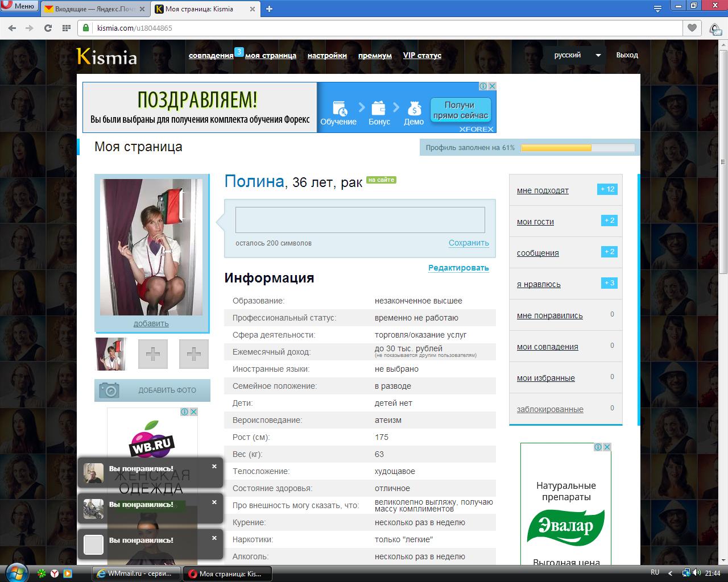Go to моя страница in navigation
728x582 pixels.
point(271,56)
